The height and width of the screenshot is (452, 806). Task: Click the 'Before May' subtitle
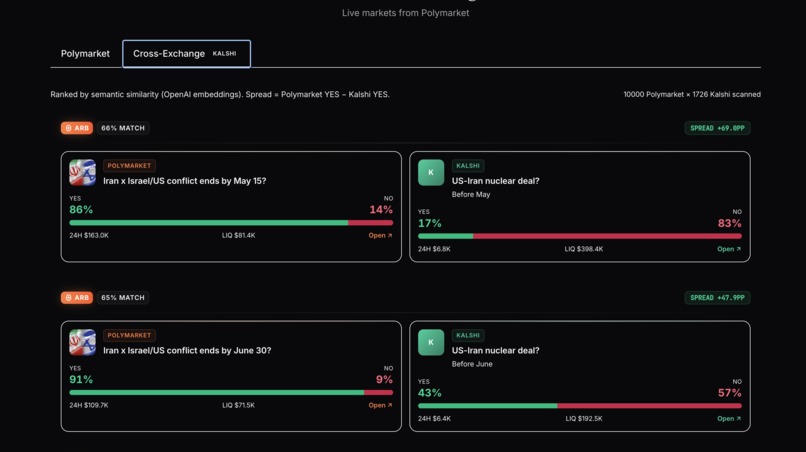471,194
